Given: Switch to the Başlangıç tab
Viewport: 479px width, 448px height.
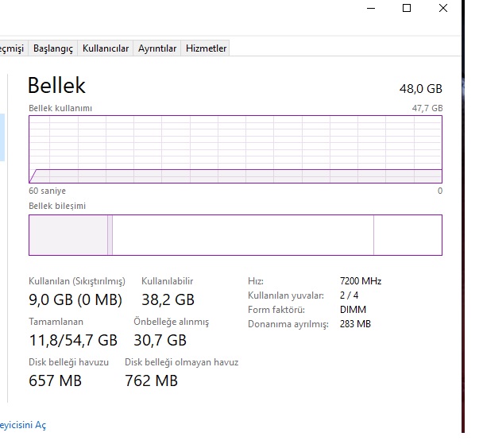Looking at the screenshot, I should (53, 48).
